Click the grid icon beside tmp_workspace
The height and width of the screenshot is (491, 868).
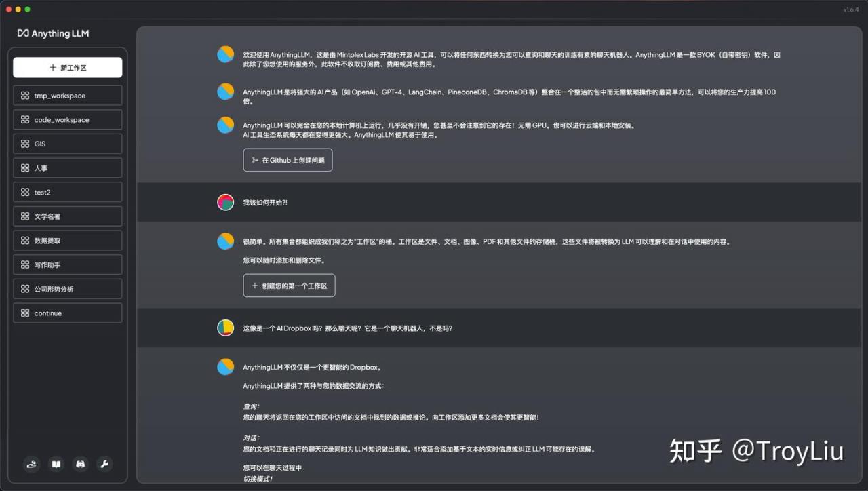[25, 96]
